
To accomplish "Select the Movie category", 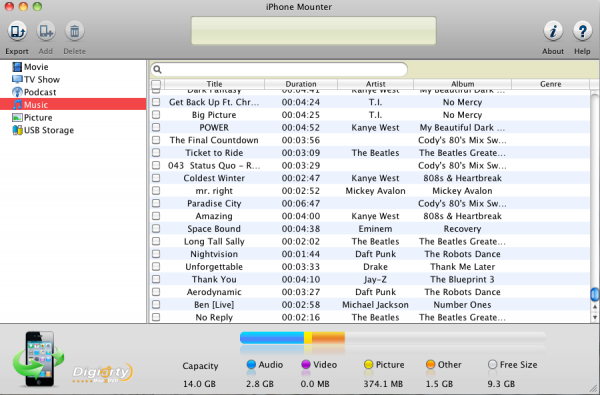I will pos(36,67).
